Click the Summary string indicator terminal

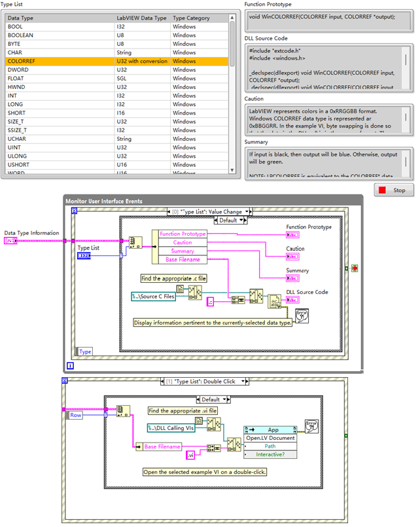[x=292, y=278]
